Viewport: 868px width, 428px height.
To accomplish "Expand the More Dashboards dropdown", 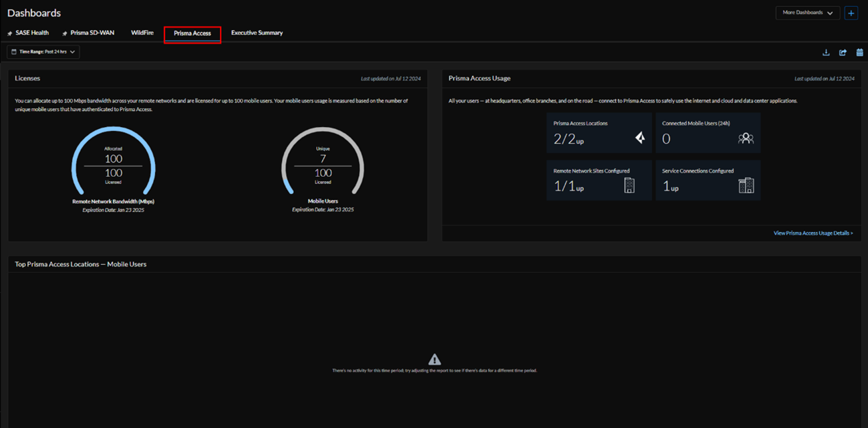I will pyautogui.click(x=807, y=13).
